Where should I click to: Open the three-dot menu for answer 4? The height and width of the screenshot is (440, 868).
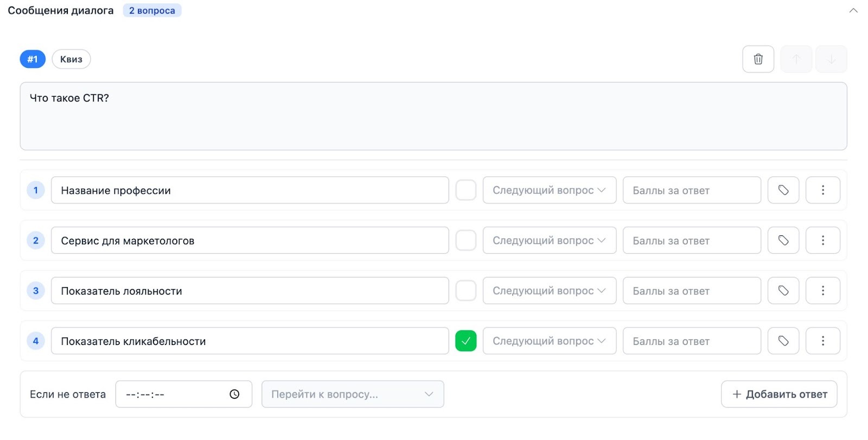click(x=822, y=341)
